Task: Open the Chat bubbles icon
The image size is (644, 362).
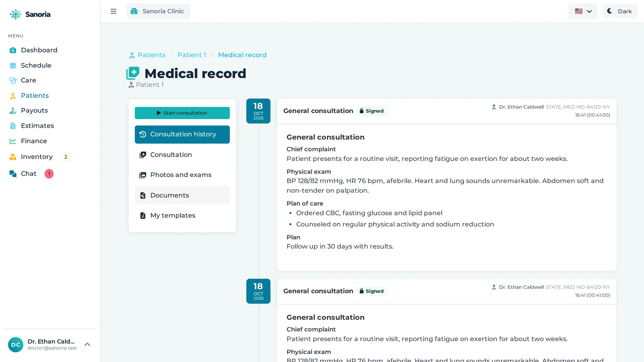Action: 13,174
